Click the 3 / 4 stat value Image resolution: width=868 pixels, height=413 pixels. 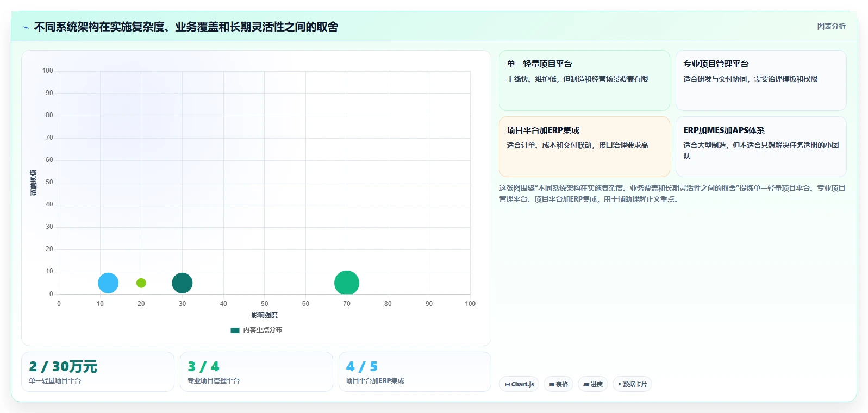click(203, 367)
